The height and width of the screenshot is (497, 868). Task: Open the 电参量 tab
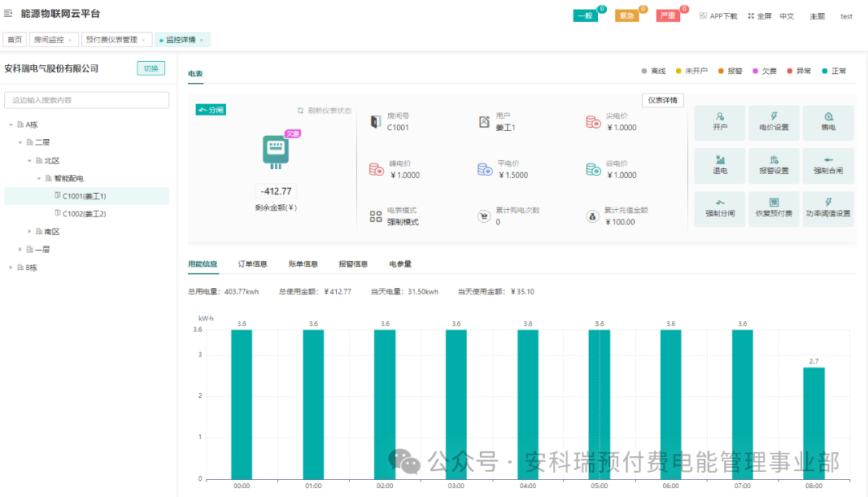tap(400, 264)
